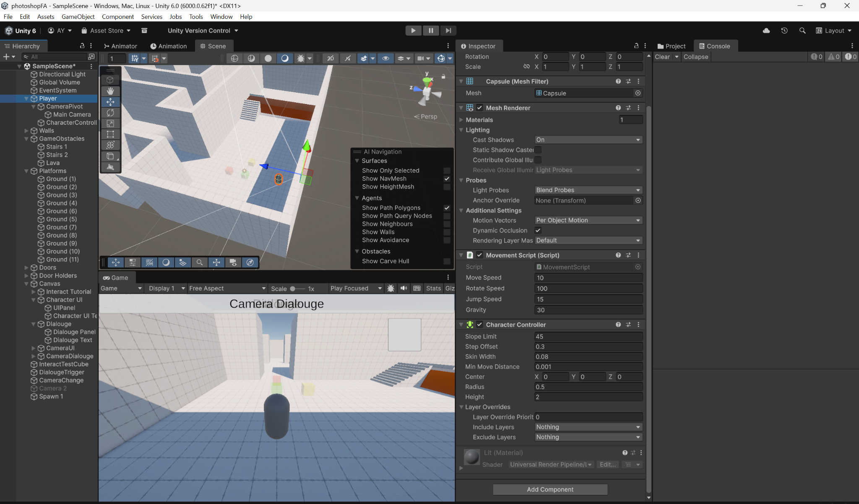The height and width of the screenshot is (504, 859).
Task: Open Motion Vectors dropdown
Action: tap(588, 220)
